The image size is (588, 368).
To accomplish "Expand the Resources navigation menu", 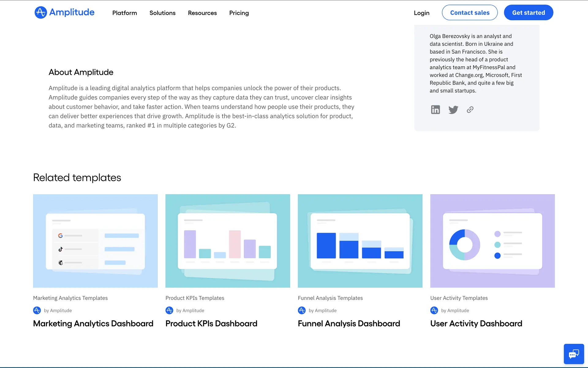I will click(202, 13).
